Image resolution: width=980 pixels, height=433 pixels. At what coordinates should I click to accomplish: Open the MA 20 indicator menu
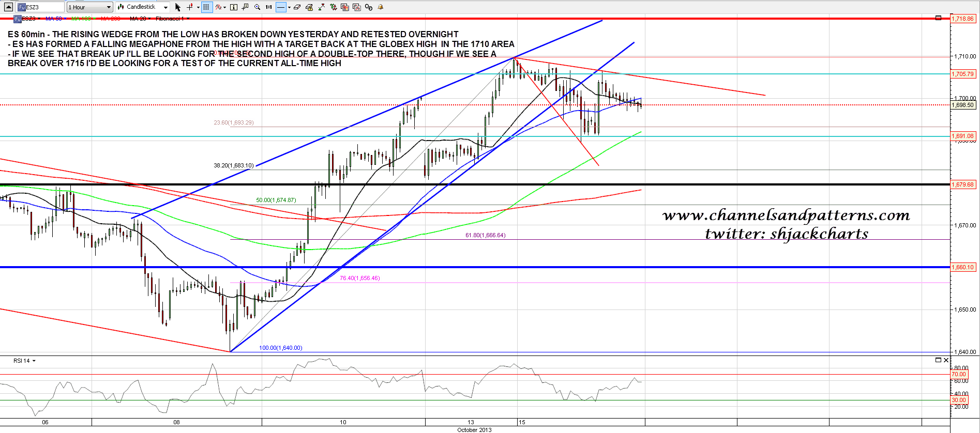(140, 19)
